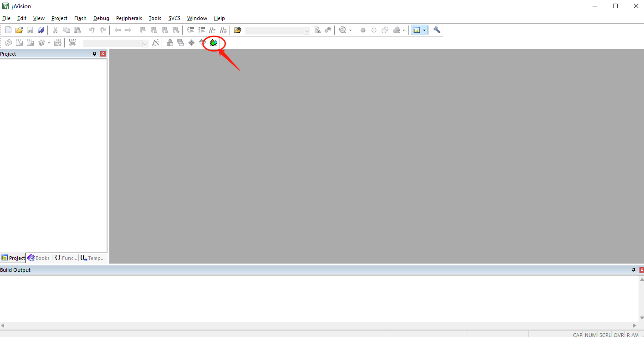The height and width of the screenshot is (337, 644).
Task: Click the Enable/Disable Breakpoint hollow circle icon
Action: tap(374, 30)
